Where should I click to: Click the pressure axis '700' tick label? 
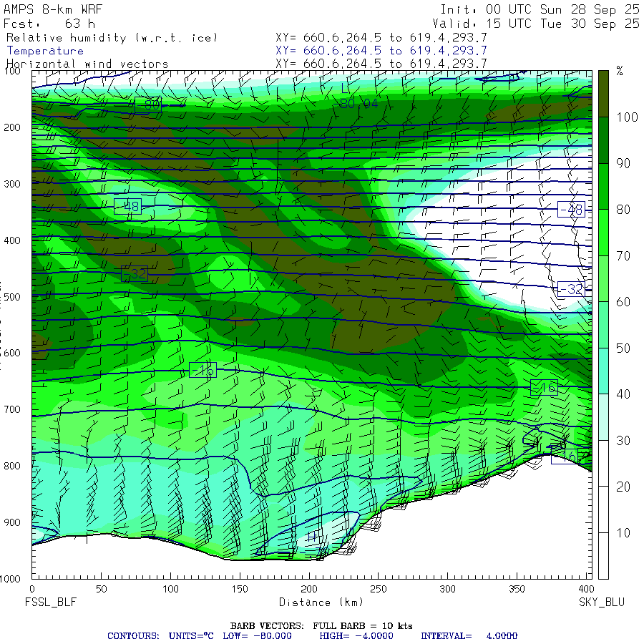[12, 409]
